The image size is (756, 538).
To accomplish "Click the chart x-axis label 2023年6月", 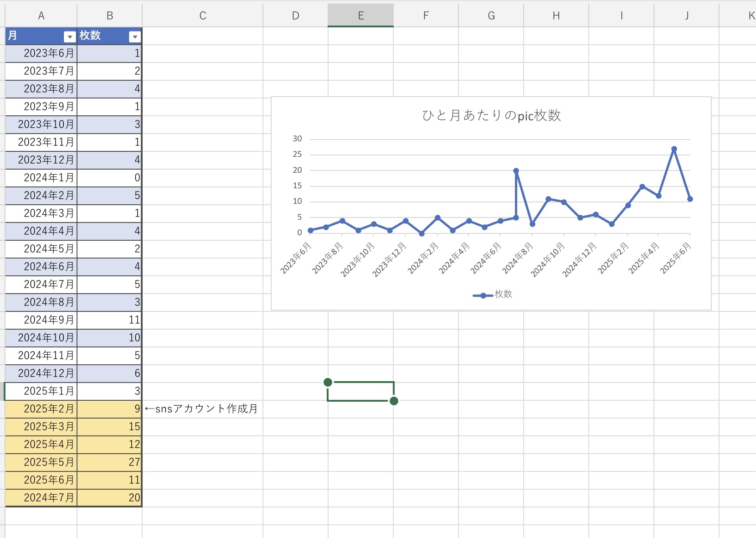I will [x=296, y=258].
